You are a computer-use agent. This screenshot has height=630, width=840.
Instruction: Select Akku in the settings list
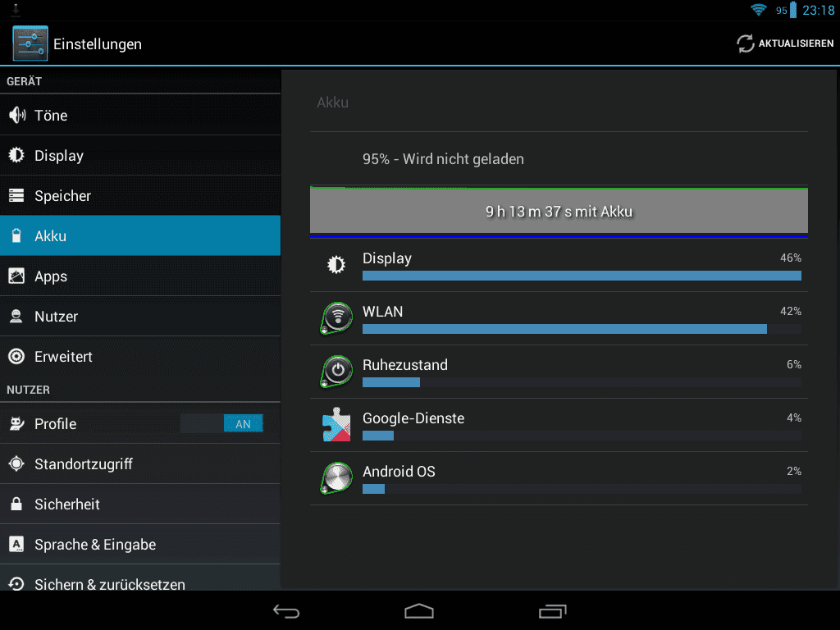click(x=140, y=235)
